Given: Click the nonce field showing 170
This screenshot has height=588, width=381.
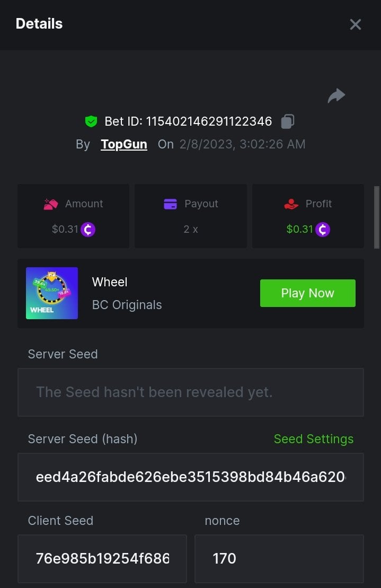Looking at the screenshot, I should click(x=279, y=558).
